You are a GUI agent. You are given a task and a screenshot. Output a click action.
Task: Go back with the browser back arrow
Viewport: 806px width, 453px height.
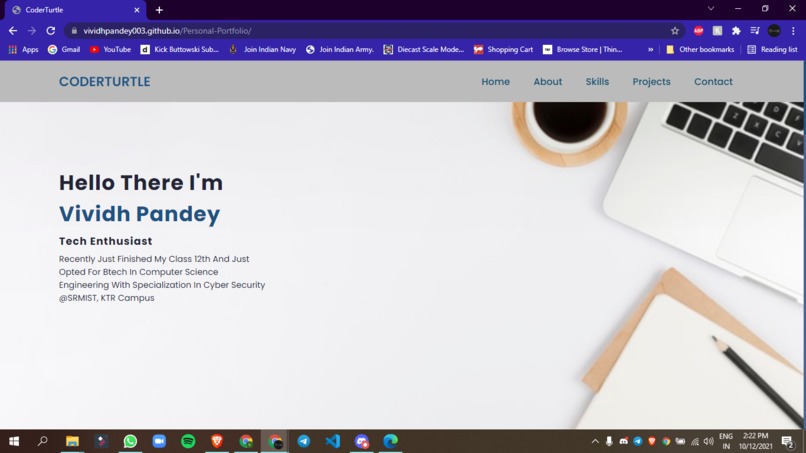(13, 31)
